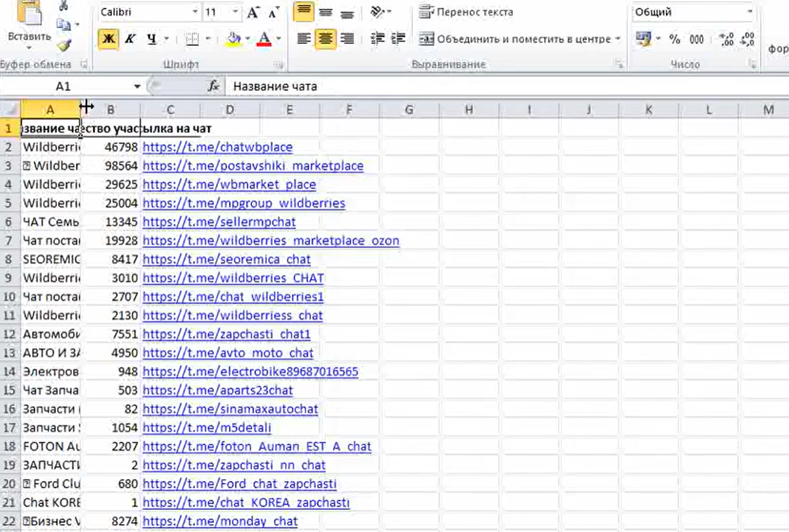Click the Increase Font Size icon
The height and width of the screenshot is (532, 789).
(x=253, y=12)
